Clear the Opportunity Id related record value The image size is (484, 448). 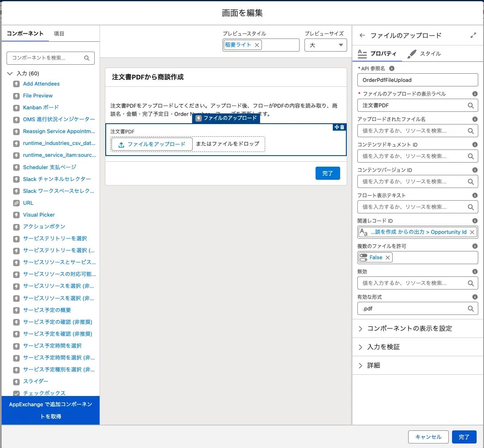[x=472, y=232]
